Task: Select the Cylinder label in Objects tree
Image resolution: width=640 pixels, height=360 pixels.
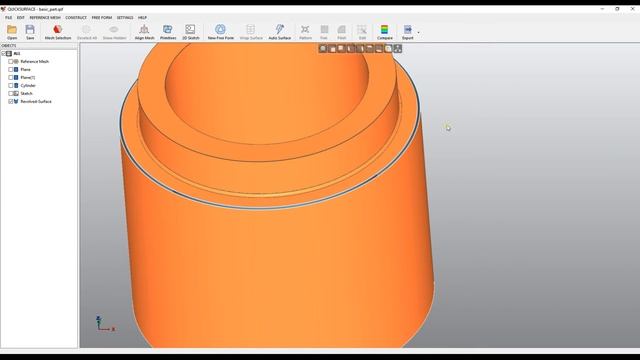Action: coord(28,85)
